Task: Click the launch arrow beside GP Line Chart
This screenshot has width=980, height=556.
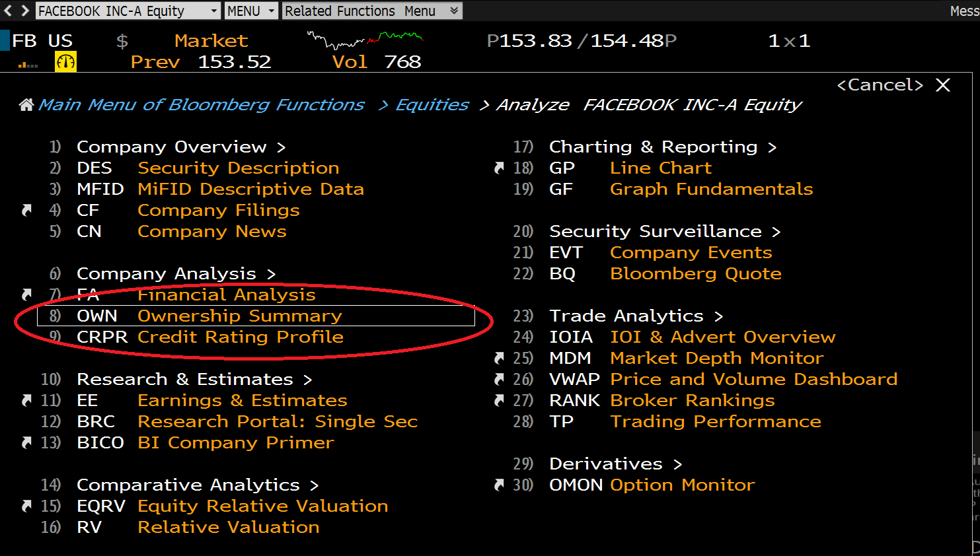Action: tap(500, 168)
